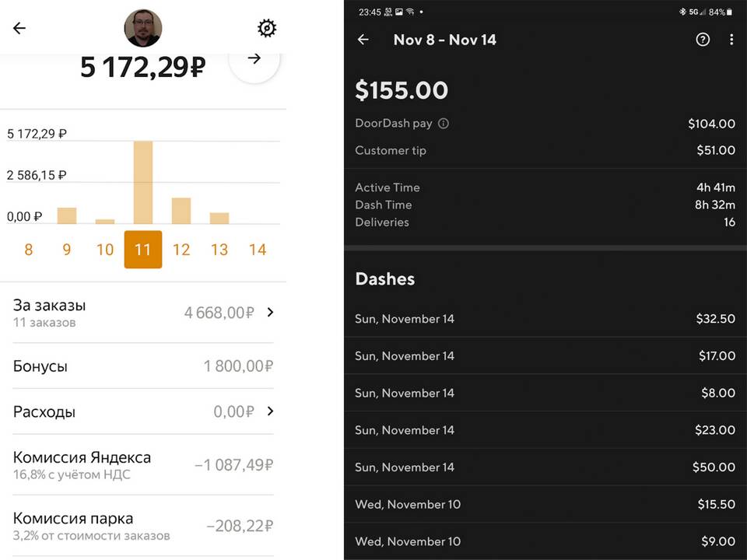Open the Sun, November 14 dash worth $23.00

click(x=545, y=430)
